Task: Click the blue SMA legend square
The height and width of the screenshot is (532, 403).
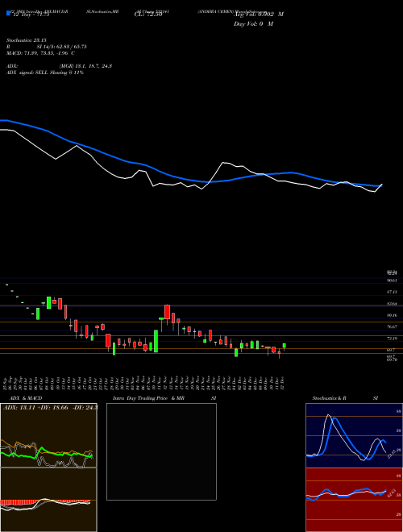Action: [8, 13]
